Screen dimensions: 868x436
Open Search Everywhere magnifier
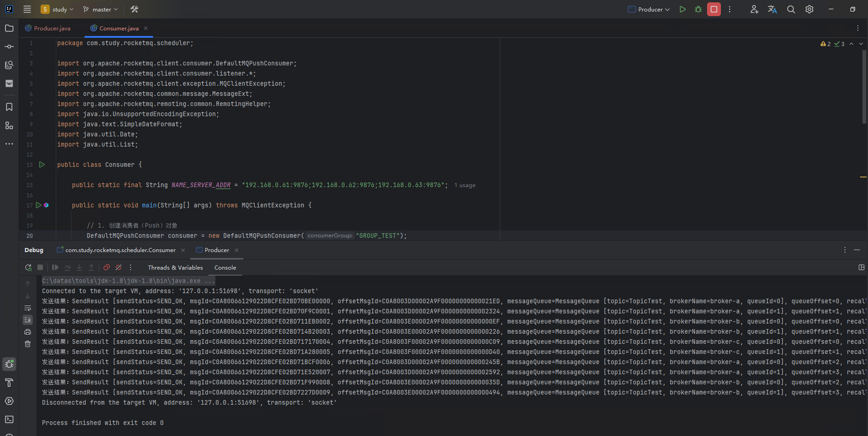pos(791,9)
